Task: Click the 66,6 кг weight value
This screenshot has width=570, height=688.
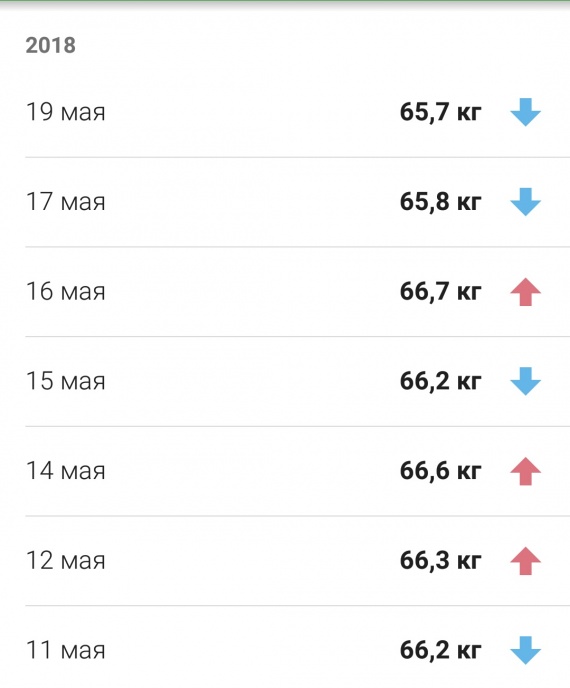Action: click(x=440, y=471)
